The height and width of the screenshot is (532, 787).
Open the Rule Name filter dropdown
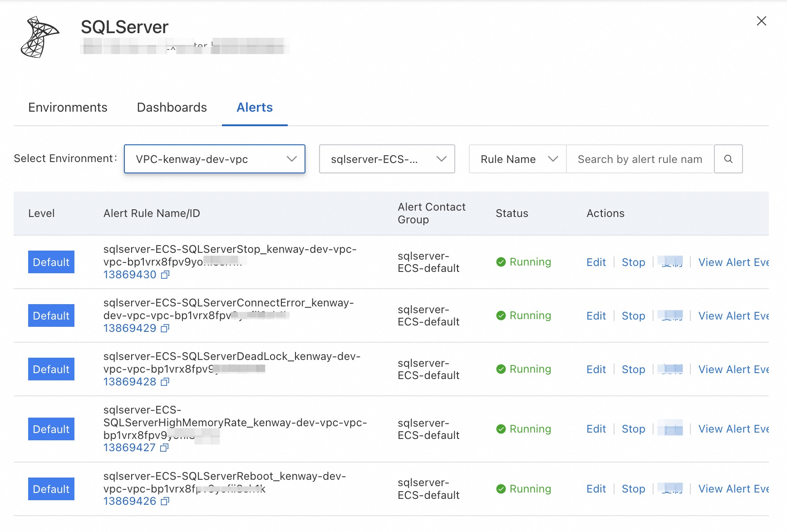pos(518,159)
